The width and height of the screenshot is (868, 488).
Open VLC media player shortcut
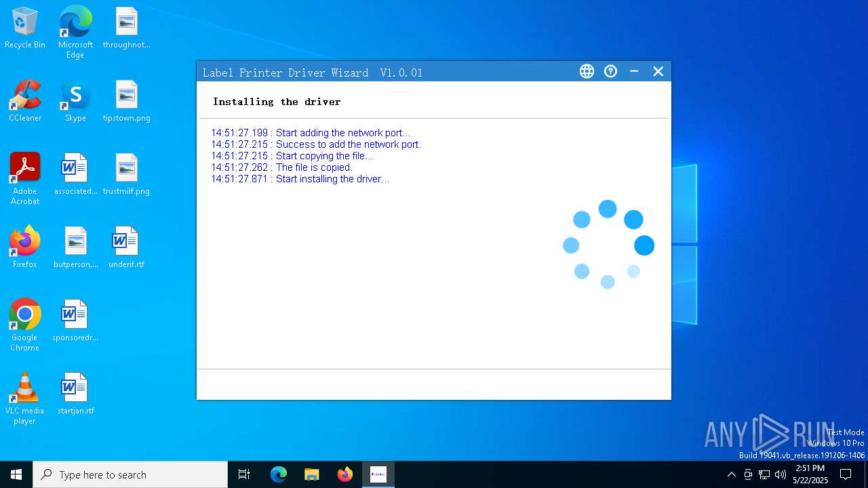click(x=25, y=399)
